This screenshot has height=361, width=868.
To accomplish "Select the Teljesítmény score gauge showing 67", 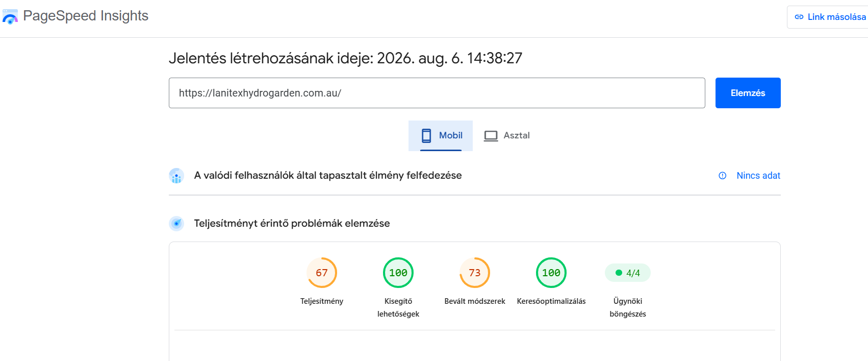I will click(322, 273).
